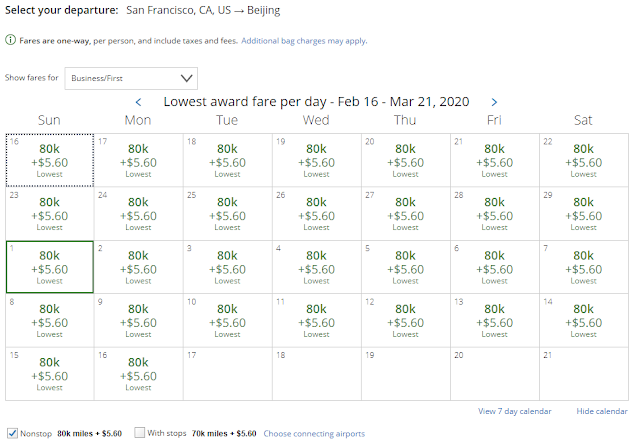Click Hide calendar link
Screen dimensions: 640x445
603,412
